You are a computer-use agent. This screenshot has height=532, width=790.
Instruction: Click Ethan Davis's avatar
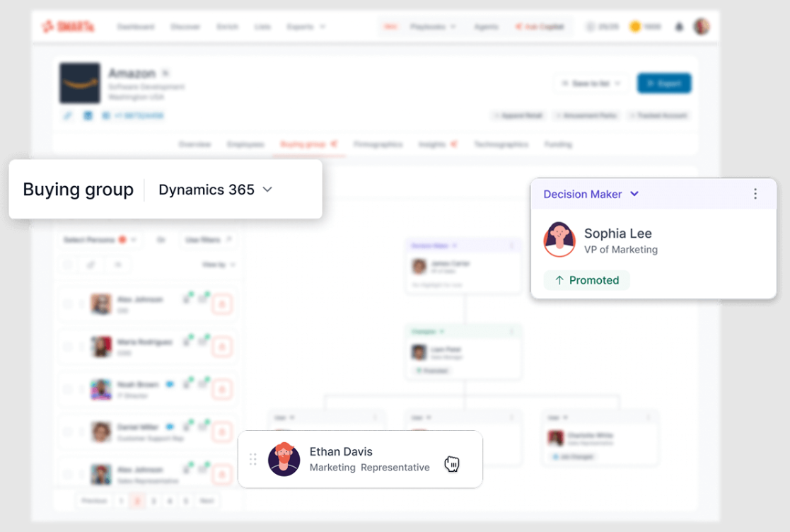pyautogui.click(x=284, y=459)
